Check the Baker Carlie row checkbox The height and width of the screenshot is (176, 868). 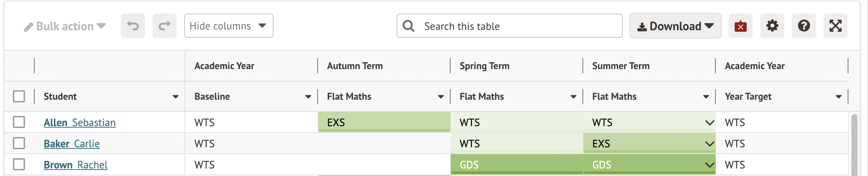tap(19, 143)
